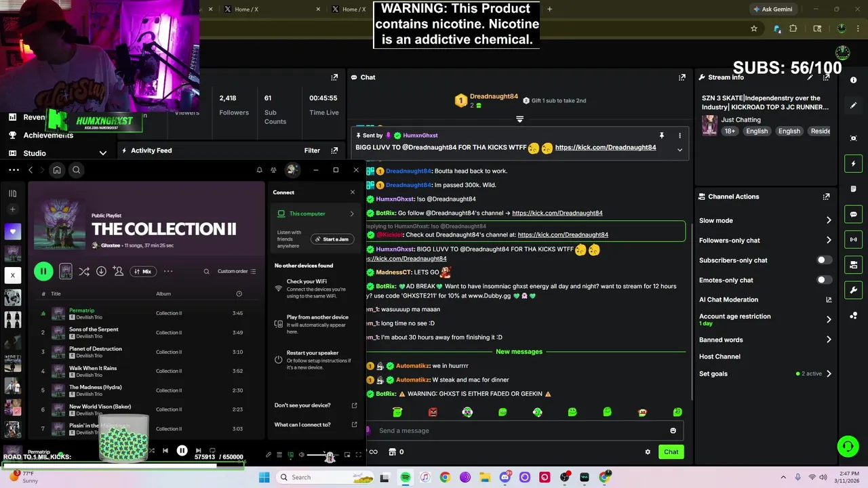This screenshot has width=868, height=488.
Task: Send the message with the Chat button
Action: tap(671, 451)
